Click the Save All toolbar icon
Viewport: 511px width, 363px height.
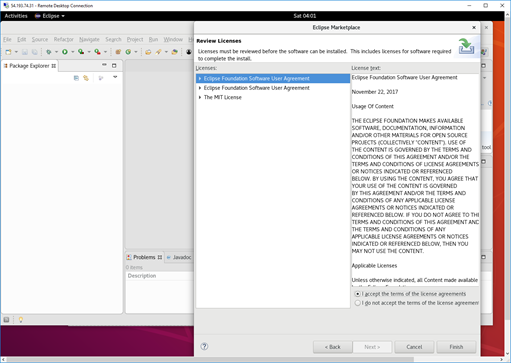34,52
